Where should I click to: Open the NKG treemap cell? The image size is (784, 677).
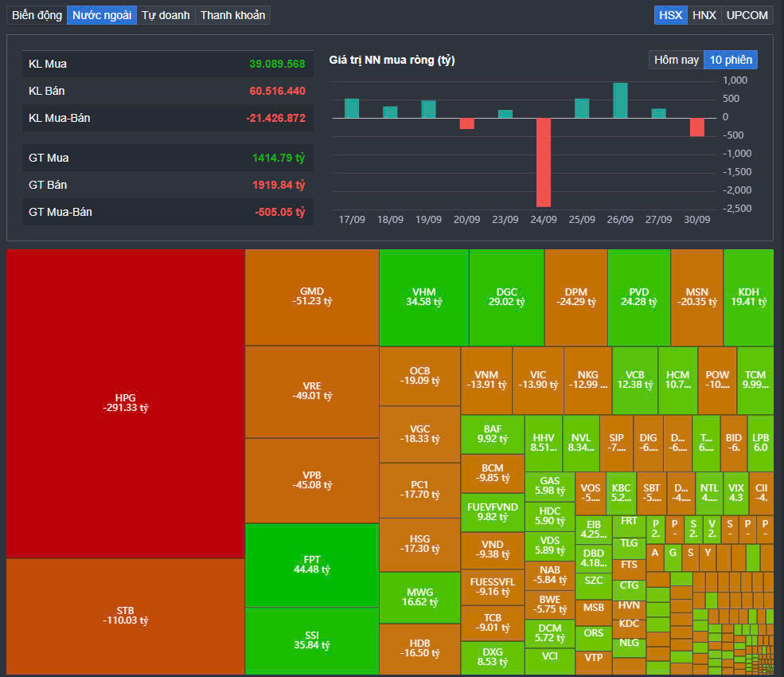click(x=588, y=380)
